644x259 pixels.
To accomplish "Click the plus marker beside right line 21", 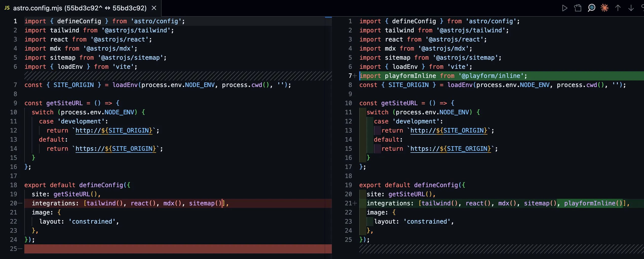I will pyautogui.click(x=355, y=203).
